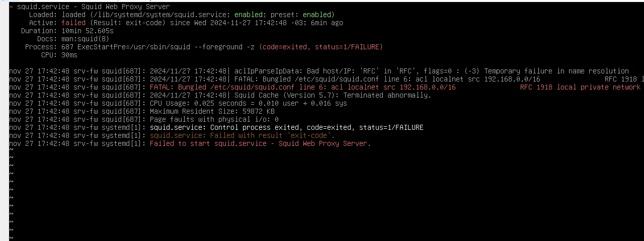Click the red × status marker before squid.service
Screen dimensions: 644x241
(x=11, y=7)
